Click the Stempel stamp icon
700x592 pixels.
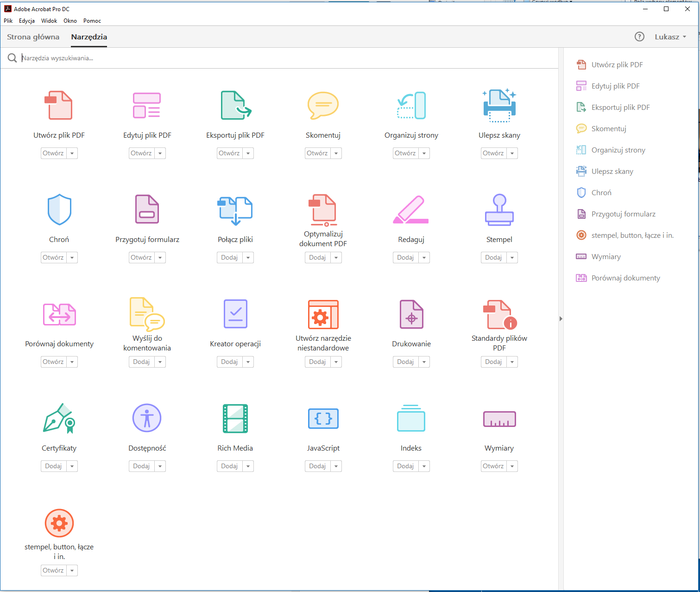(499, 210)
